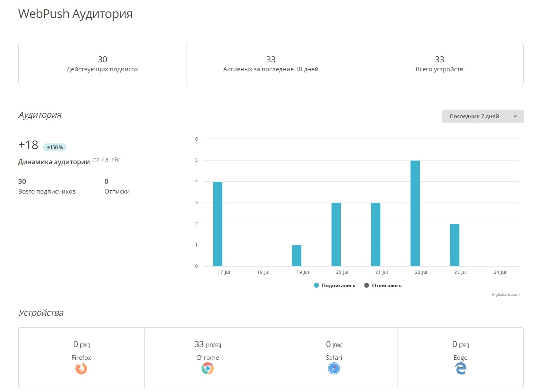Select the Активных за последние 30 дней card

(x=271, y=64)
